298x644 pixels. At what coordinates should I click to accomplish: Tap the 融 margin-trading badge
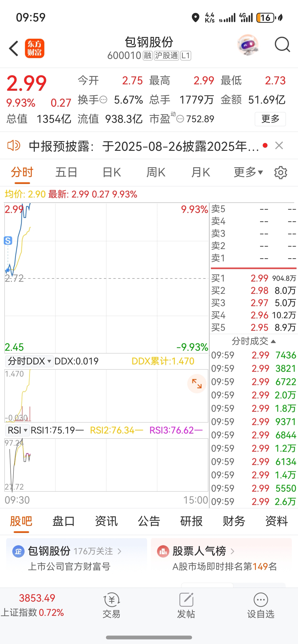point(147,55)
